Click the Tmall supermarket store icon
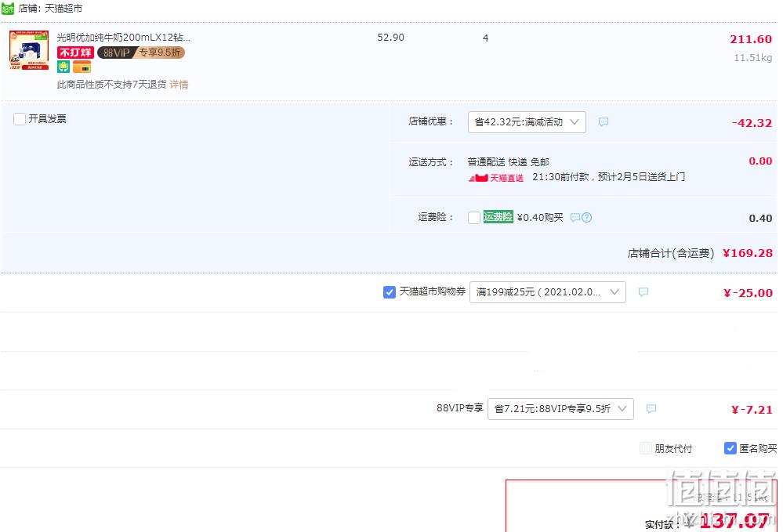The width and height of the screenshot is (783, 532). (x=8, y=9)
